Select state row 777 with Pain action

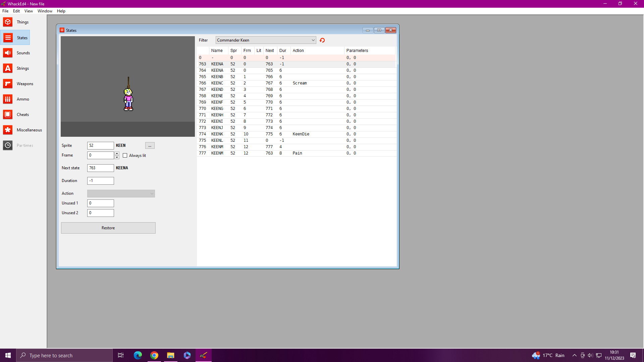coord(297,153)
